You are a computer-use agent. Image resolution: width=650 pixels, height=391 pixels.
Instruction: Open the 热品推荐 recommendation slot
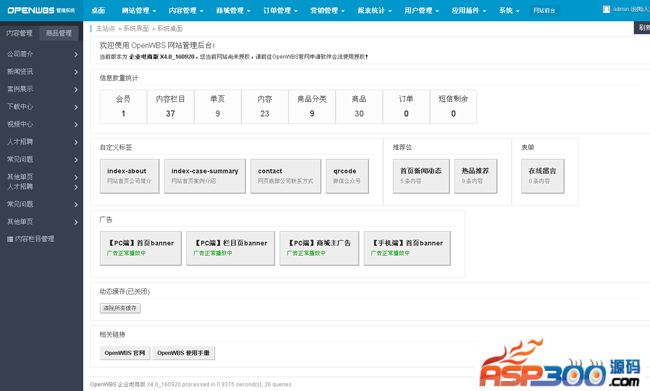point(475,176)
